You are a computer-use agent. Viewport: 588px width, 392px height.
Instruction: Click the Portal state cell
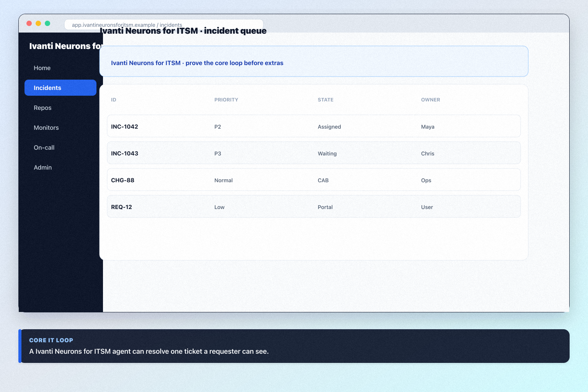click(x=325, y=207)
